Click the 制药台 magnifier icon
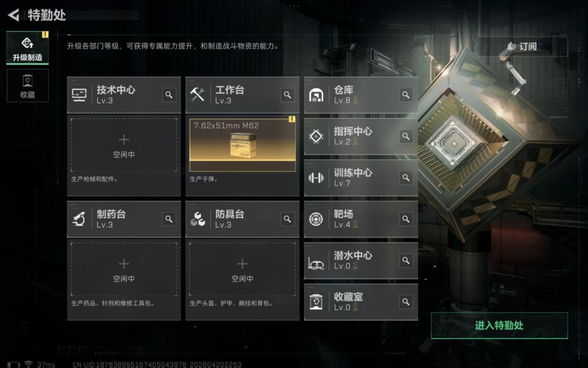The image size is (588, 368). click(x=169, y=219)
